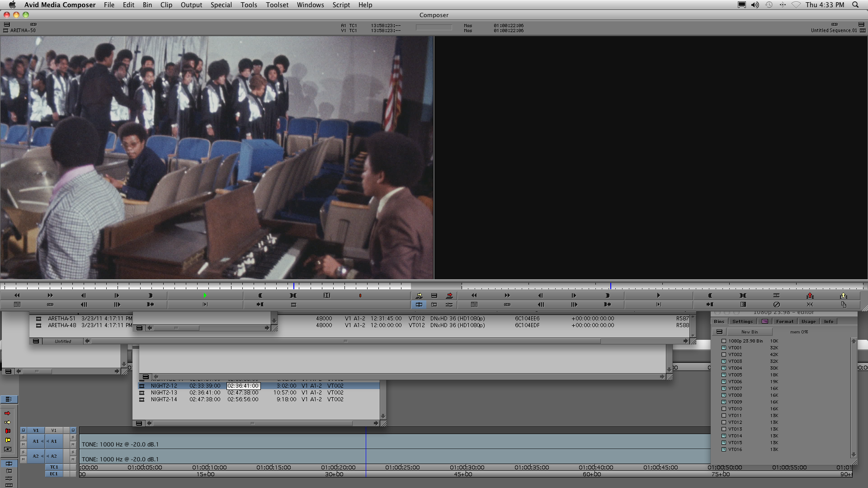Click the red Overwrite arrow under the monitors
Image resolution: width=868 pixels, height=488 pixels.
coord(449,296)
